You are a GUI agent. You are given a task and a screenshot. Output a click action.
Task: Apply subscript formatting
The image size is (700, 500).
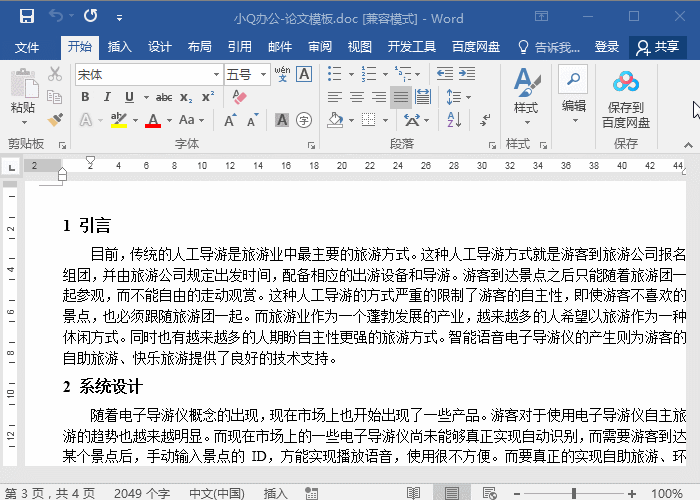click(186, 97)
